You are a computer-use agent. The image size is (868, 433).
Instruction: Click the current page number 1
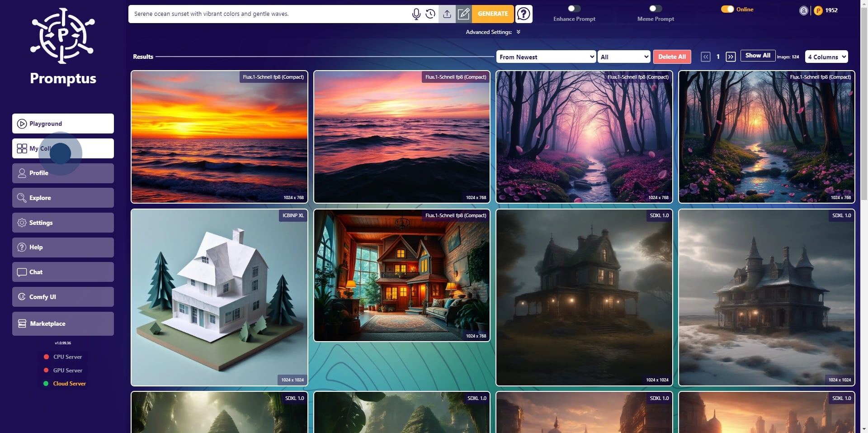click(718, 57)
